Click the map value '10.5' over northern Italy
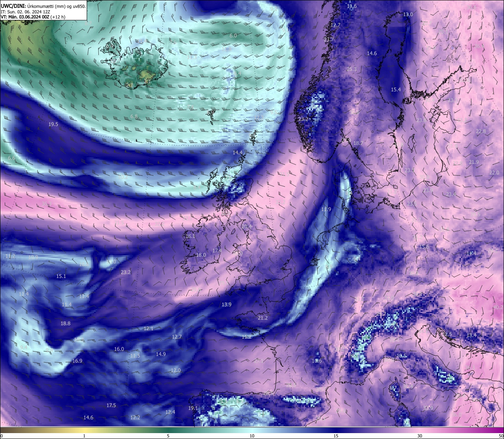 click(x=401, y=356)
